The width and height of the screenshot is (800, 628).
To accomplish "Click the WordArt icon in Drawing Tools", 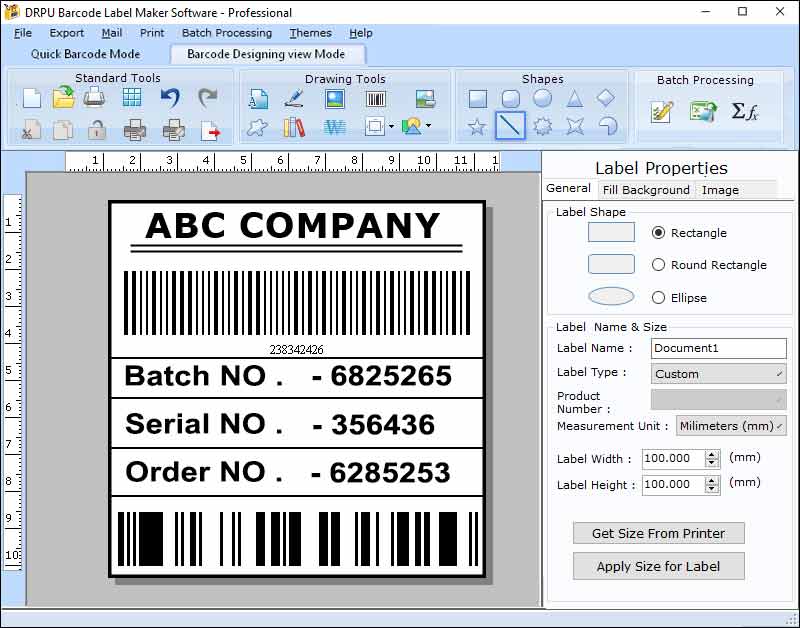I will coord(333,126).
